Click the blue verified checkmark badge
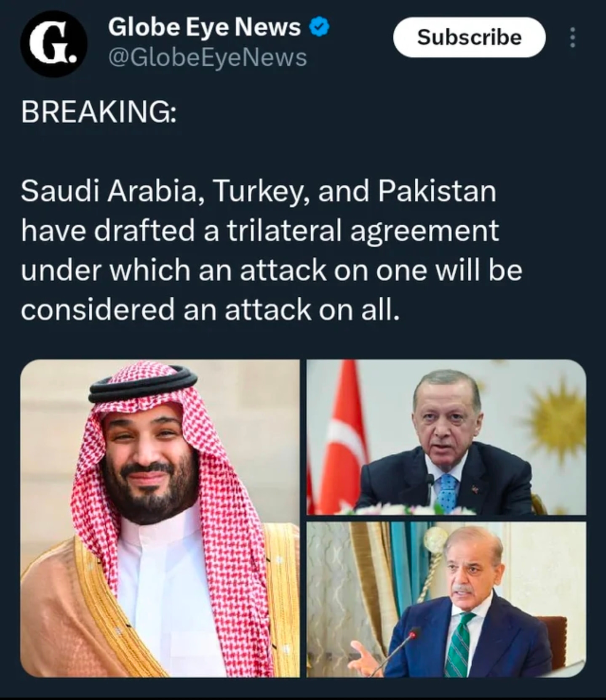606x700 pixels. coord(320,28)
